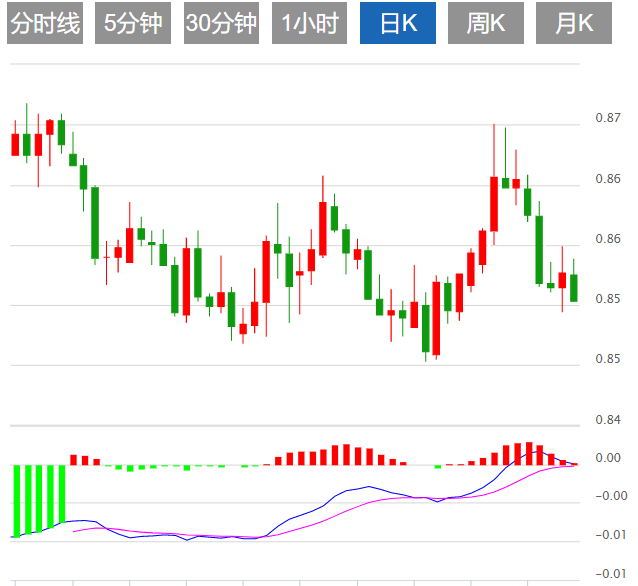The height and width of the screenshot is (586, 638).
Task: Click the last green candlestick on the right
Action: (x=574, y=288)
